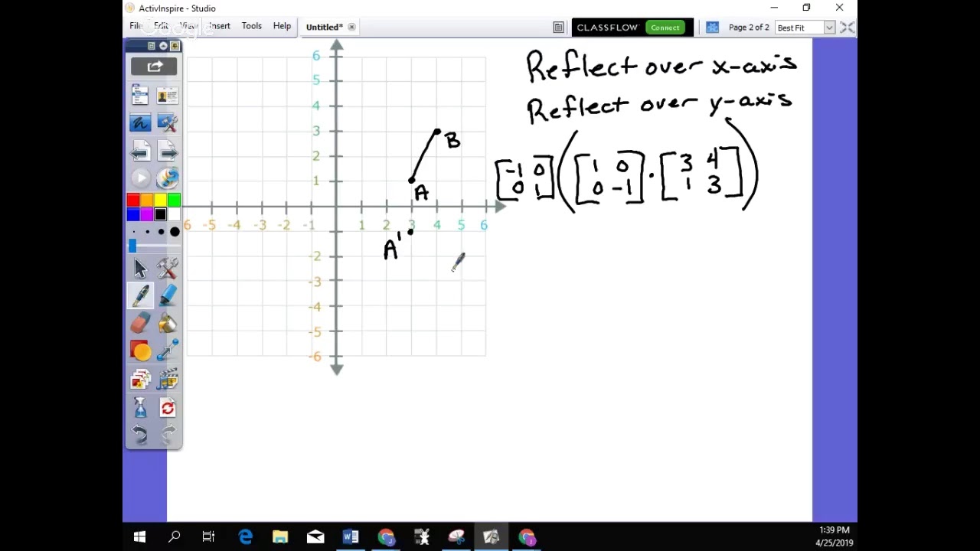Switch profile icon in the toolbox
Viewport: 980px width, 551px height.
click(x=168, y=95)
